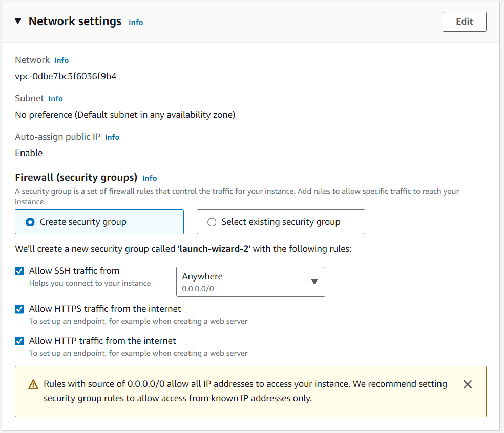
Task: Click Info beside Firewall (security groups)
Action: tap(150, 178)
